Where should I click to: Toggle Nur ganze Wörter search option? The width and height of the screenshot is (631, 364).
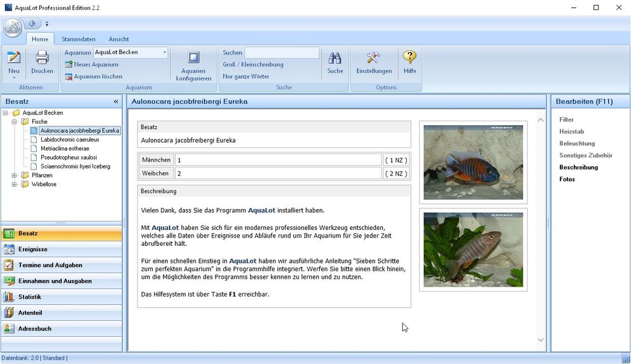pos(246,76)
